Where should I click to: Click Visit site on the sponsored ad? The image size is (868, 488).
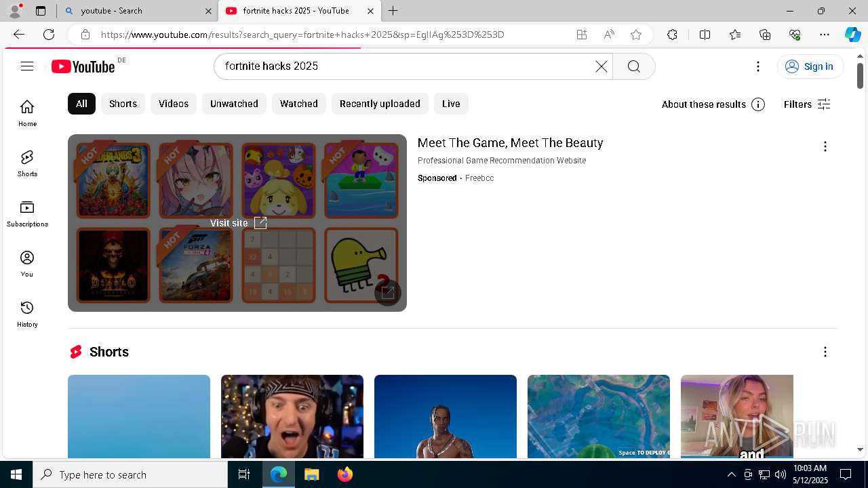point(238,223)
